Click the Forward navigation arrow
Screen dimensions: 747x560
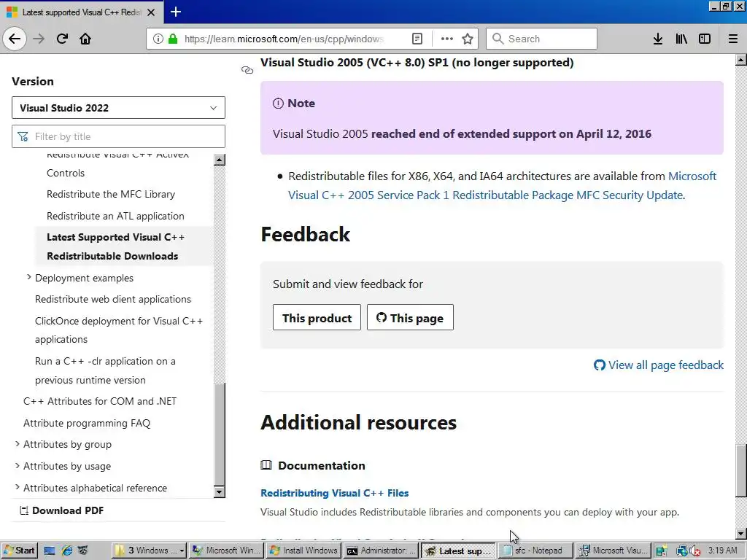[x=39, y=39]
